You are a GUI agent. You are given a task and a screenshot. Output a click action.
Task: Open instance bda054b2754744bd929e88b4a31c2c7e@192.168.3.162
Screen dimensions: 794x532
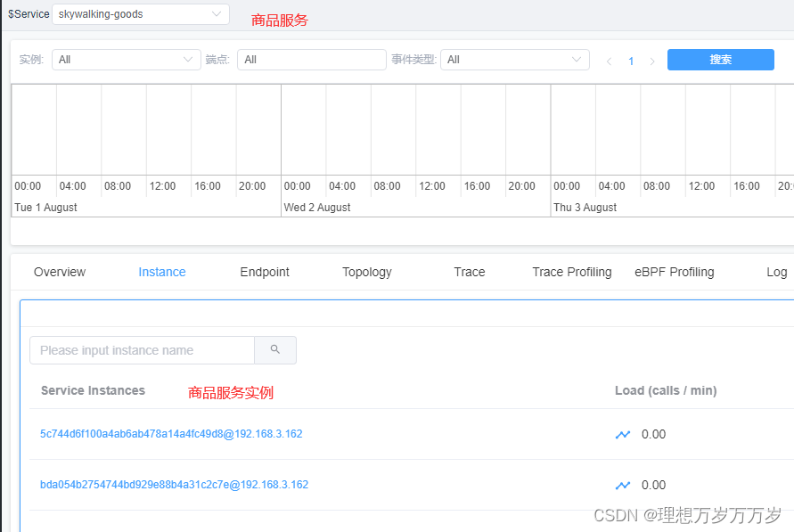click(x=174, y=485)
